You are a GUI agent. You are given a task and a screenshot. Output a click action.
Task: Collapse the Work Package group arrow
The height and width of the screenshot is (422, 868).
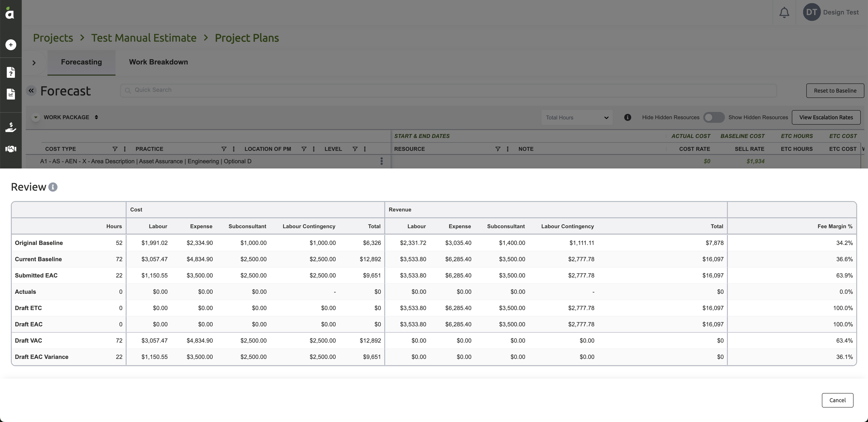point(36,117)
